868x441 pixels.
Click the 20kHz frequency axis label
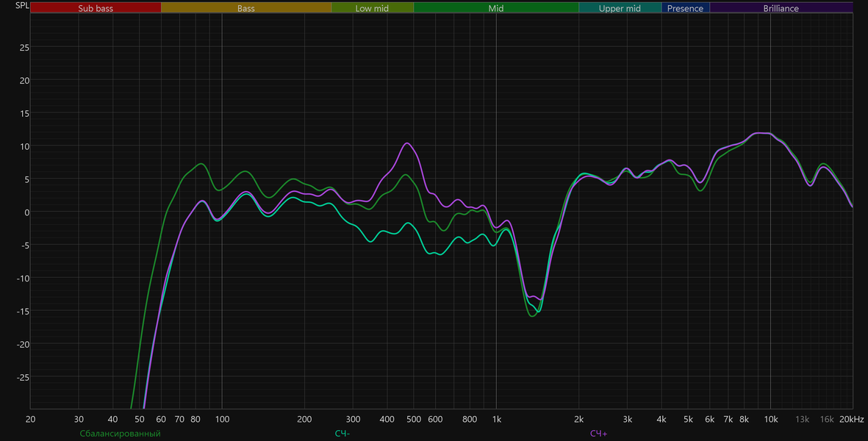pos(851,420)
